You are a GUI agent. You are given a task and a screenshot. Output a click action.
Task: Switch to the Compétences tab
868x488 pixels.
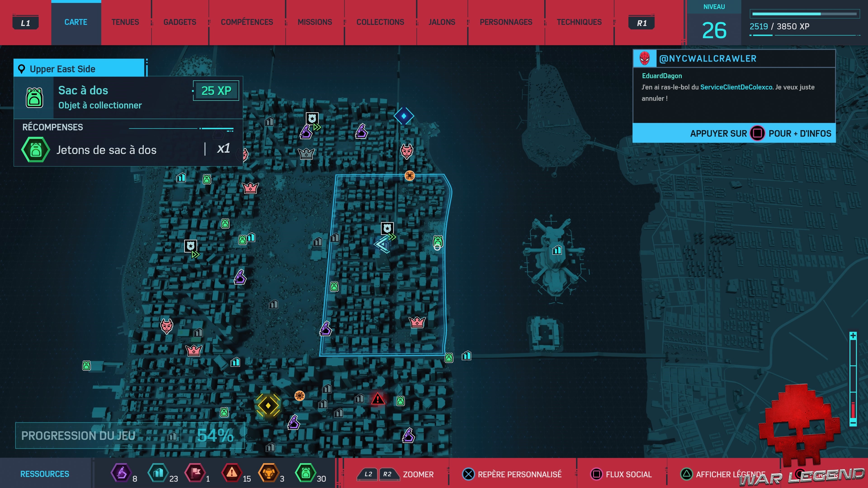coord(247,22)
